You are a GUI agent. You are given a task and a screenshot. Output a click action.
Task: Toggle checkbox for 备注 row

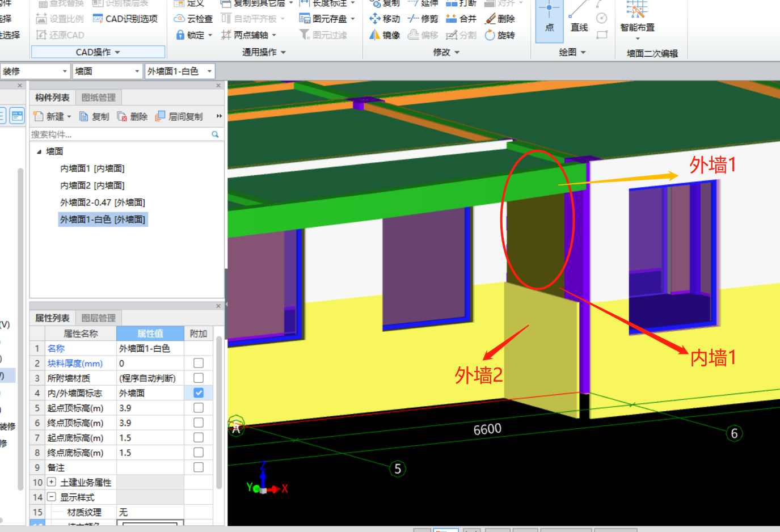pos(199,467)
